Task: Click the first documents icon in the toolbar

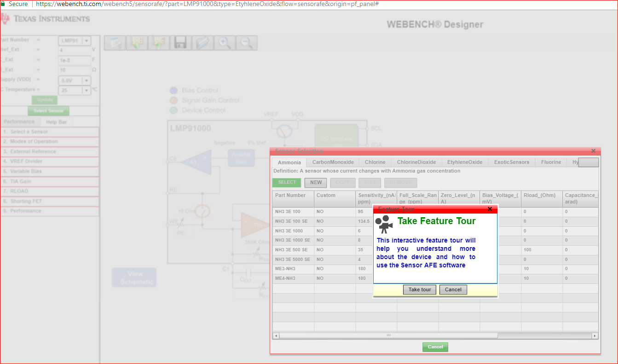Action: (x=114, y=43)
